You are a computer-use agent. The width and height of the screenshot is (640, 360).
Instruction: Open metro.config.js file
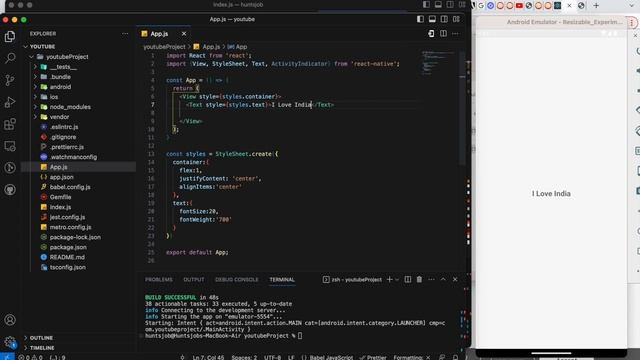click(x=71, y=227)
